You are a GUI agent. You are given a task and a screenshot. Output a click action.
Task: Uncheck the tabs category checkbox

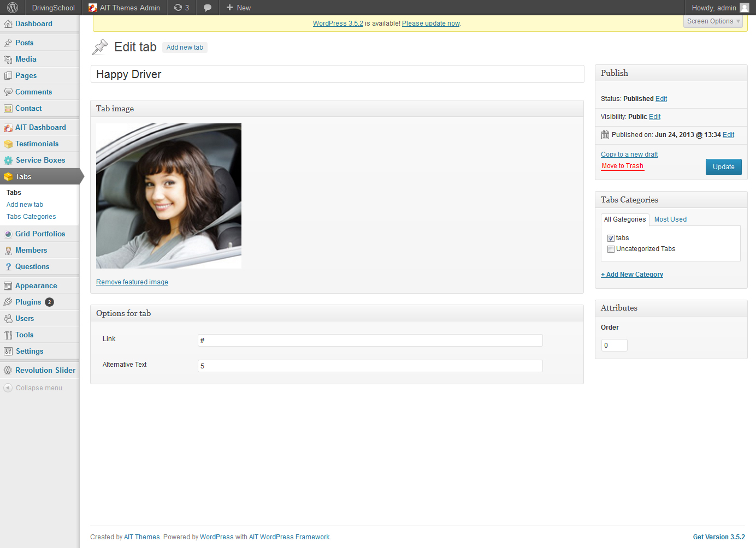(611, 239)
